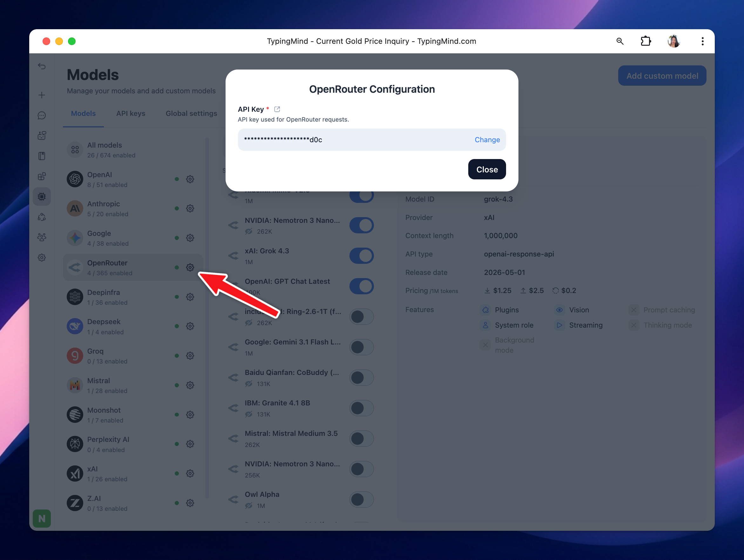The height and width of the screenshot is (560, 744).
Task: Click the xAI: Grok 4.3 model name
Action: [267, 251]
